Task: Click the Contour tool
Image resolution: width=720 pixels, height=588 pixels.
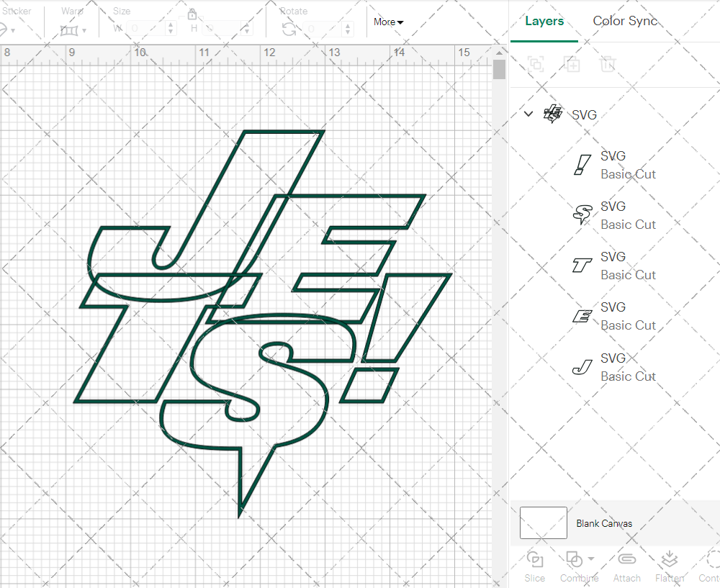Action: (x=710, y=567)
